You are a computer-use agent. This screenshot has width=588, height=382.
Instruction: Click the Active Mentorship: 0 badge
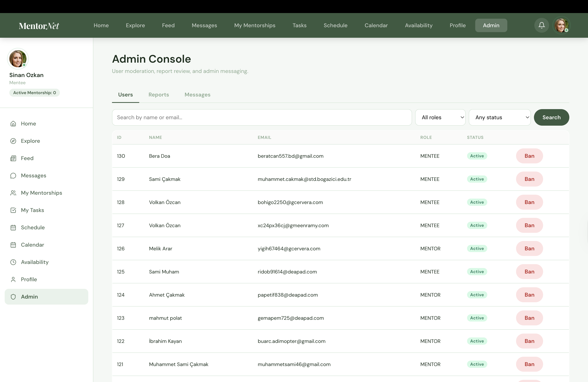[35, 93]
